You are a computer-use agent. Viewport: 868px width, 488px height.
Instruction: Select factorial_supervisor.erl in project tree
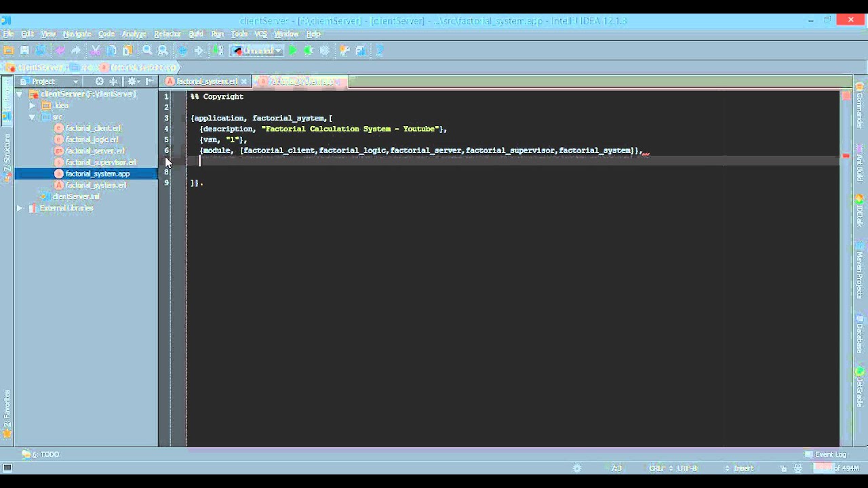pyautogui.click(x=100, y=163)
